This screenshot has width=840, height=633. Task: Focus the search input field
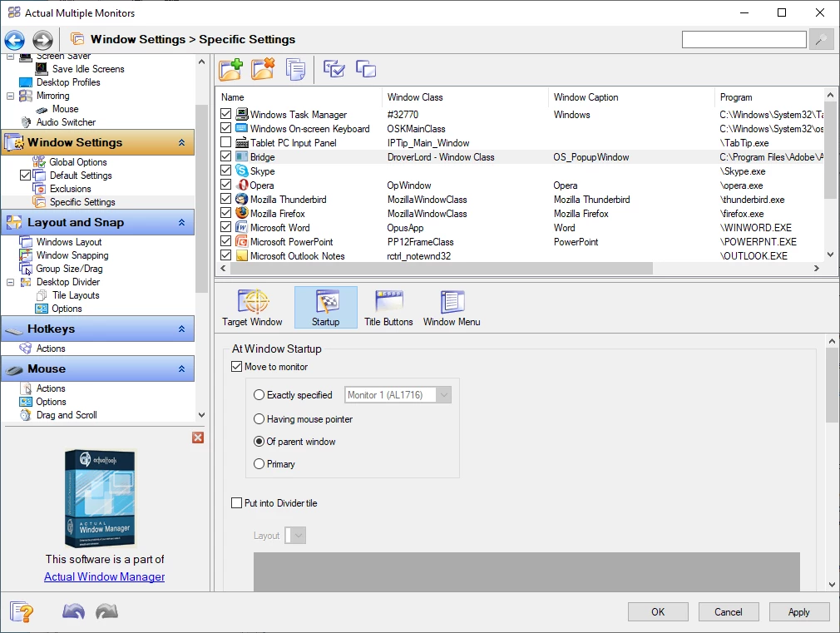click(744, 40)
